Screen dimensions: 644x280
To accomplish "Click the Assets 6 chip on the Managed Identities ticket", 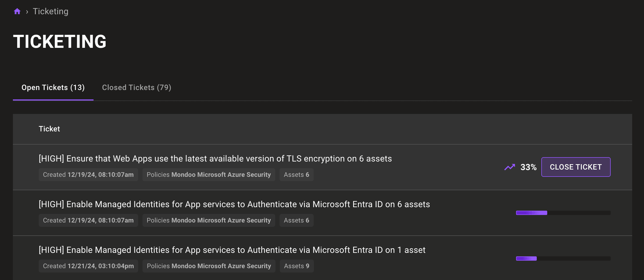I will pyautogui.click(x=296, y=220).
